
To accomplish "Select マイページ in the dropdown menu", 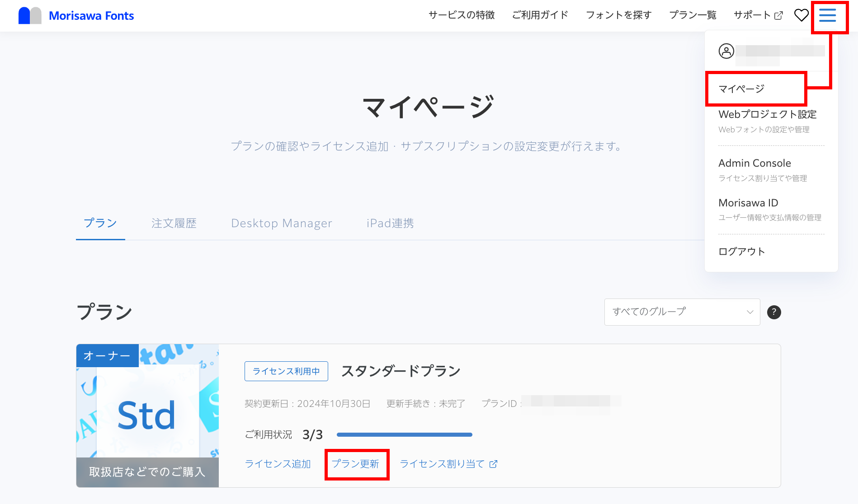I will click(741, 89).
